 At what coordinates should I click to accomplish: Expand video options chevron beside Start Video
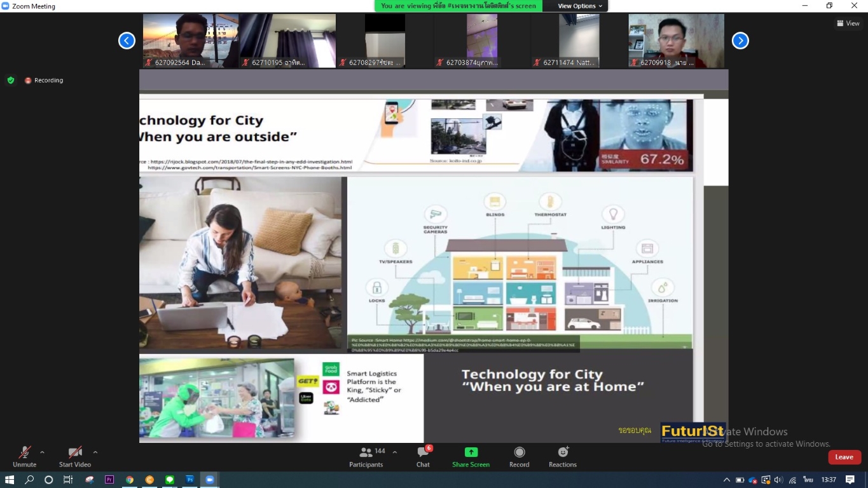point(95,452)
